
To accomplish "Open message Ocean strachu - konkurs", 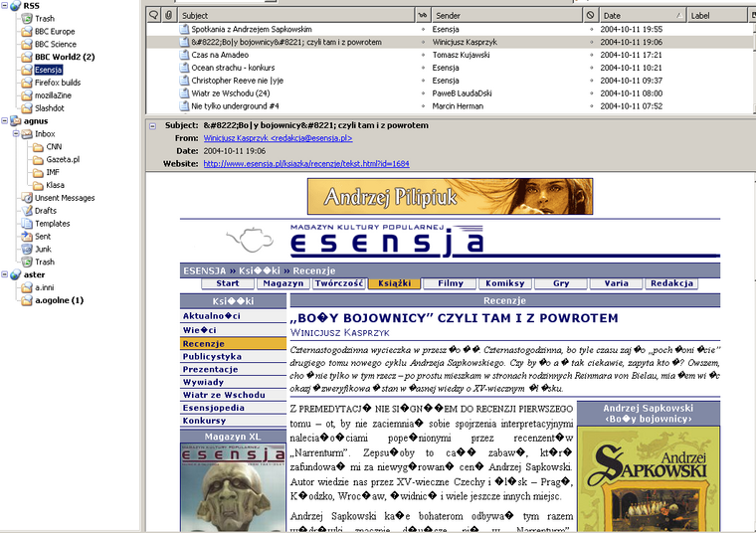I will [x=233, y=68].
